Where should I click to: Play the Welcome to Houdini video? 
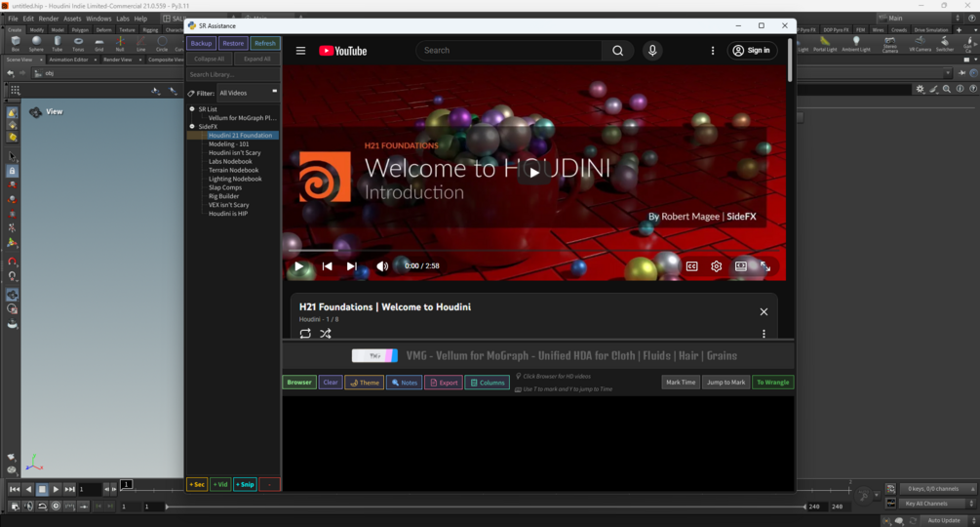[533, 173]
